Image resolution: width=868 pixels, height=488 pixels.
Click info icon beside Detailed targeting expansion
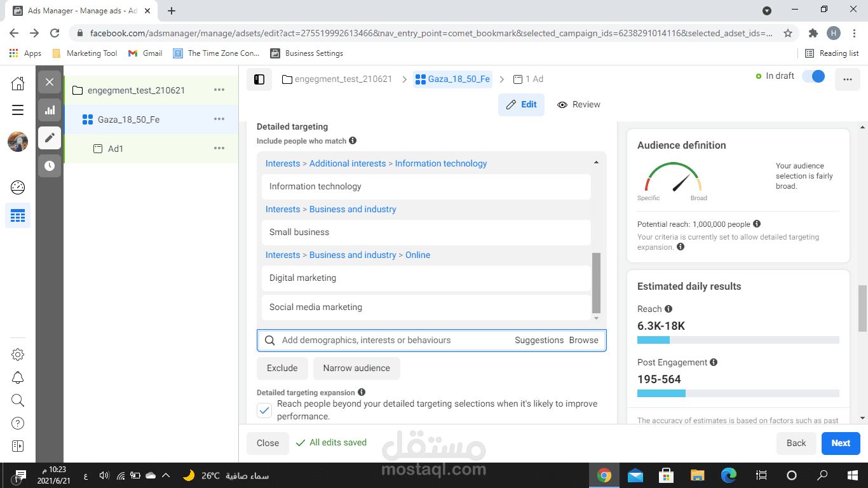coord(362,392)
